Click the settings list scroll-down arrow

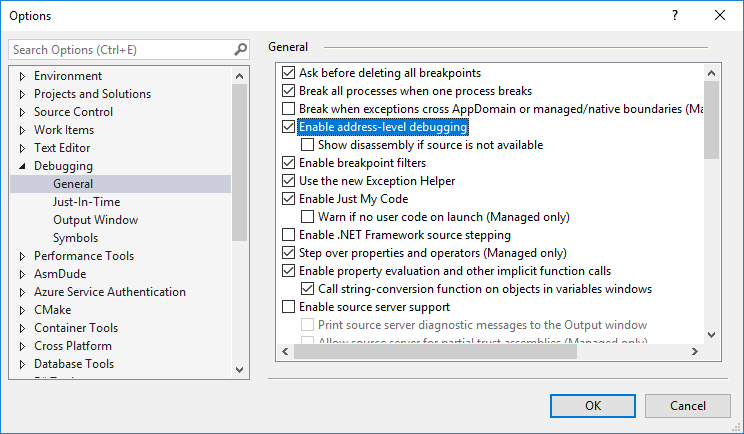tap(711, 335)
